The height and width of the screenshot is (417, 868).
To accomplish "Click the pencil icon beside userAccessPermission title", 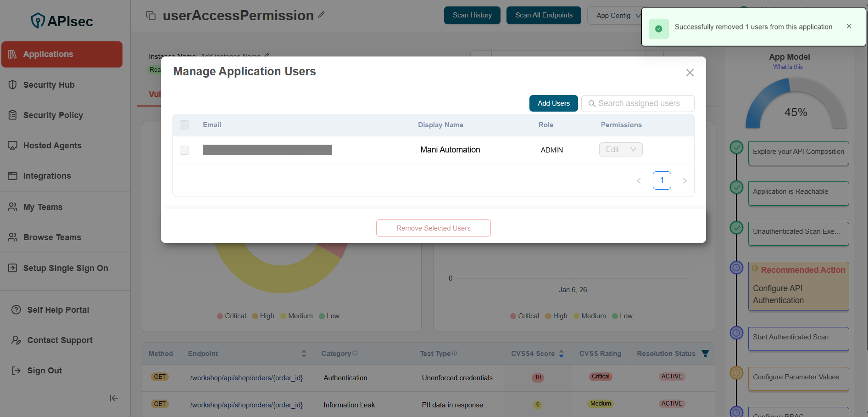I will 322,15.
